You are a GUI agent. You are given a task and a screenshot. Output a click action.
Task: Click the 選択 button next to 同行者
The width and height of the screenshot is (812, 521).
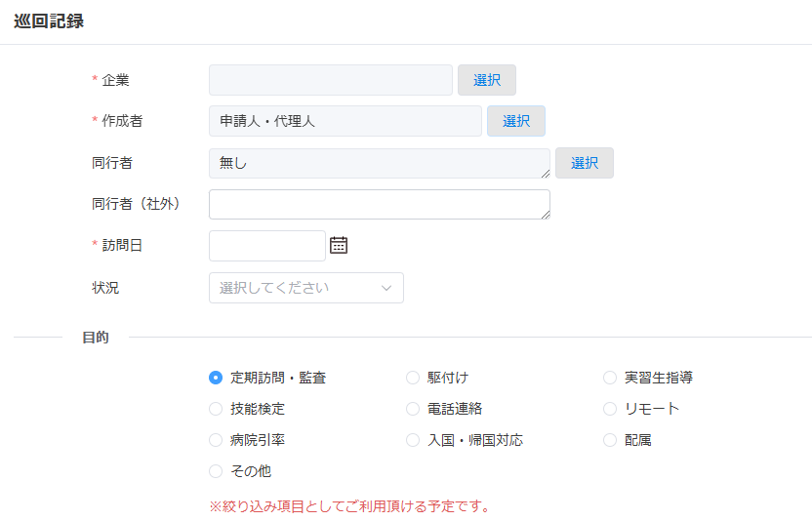coord(585,163)
